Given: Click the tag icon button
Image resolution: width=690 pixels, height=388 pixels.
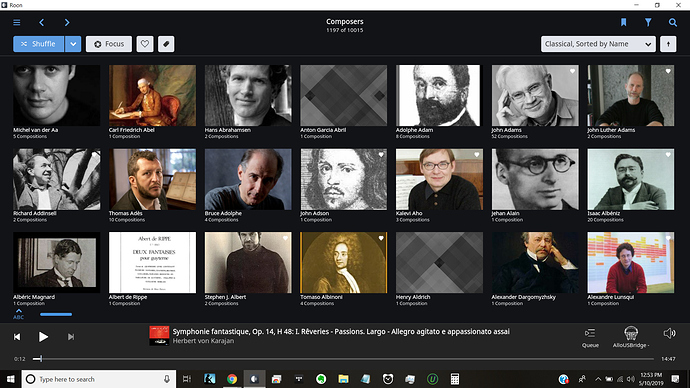Looking at the screenshot, I should coord(166,44).
